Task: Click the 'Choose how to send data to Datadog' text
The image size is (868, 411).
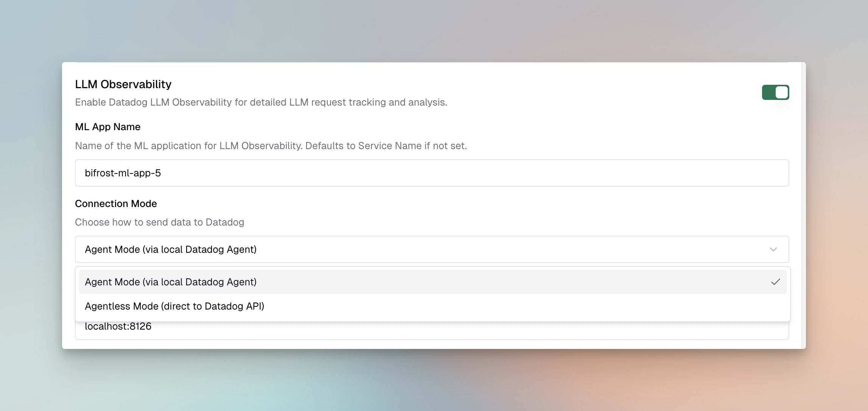Action: tap(159, 222)
